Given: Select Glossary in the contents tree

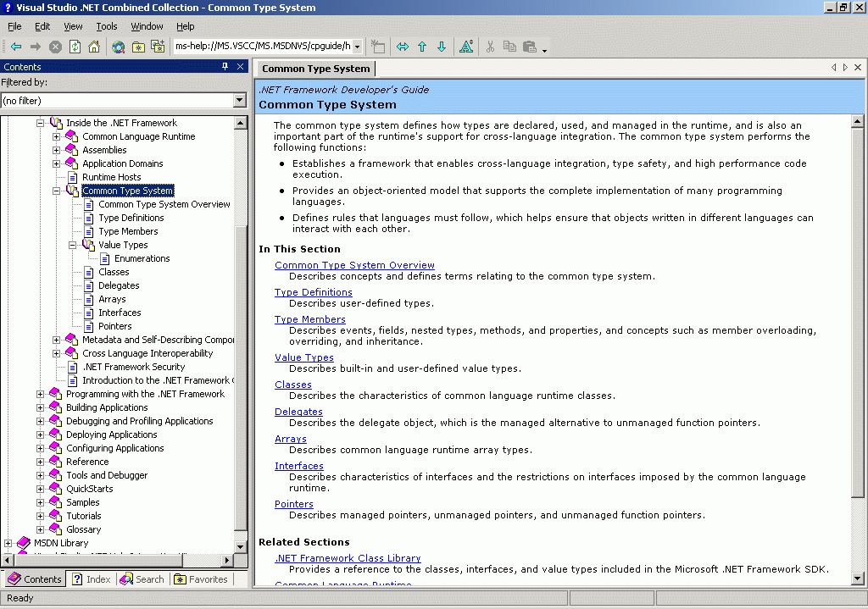Looking at the screenshot, I should pos(84,529).
